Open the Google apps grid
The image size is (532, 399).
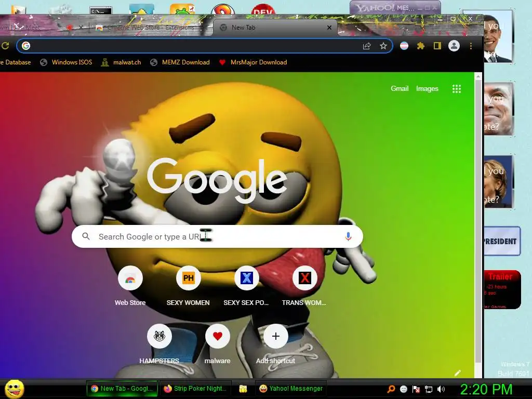(457, 89)
